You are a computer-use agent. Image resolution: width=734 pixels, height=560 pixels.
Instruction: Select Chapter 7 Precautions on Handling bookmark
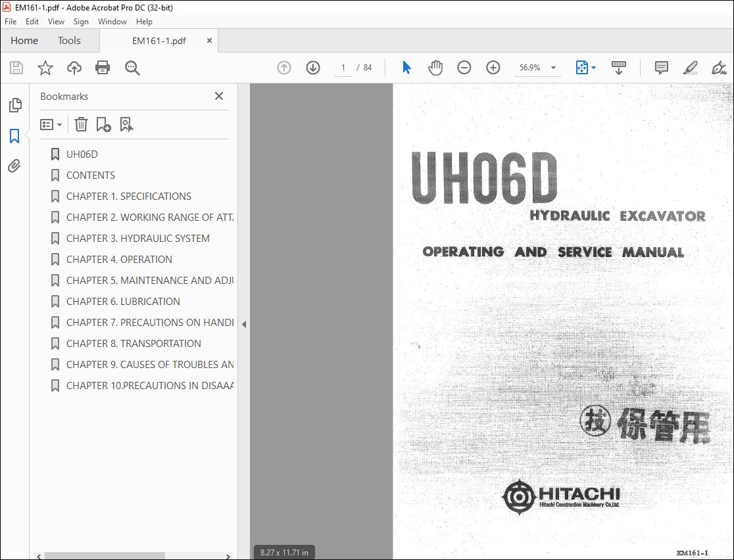click(x=150, y=322)
